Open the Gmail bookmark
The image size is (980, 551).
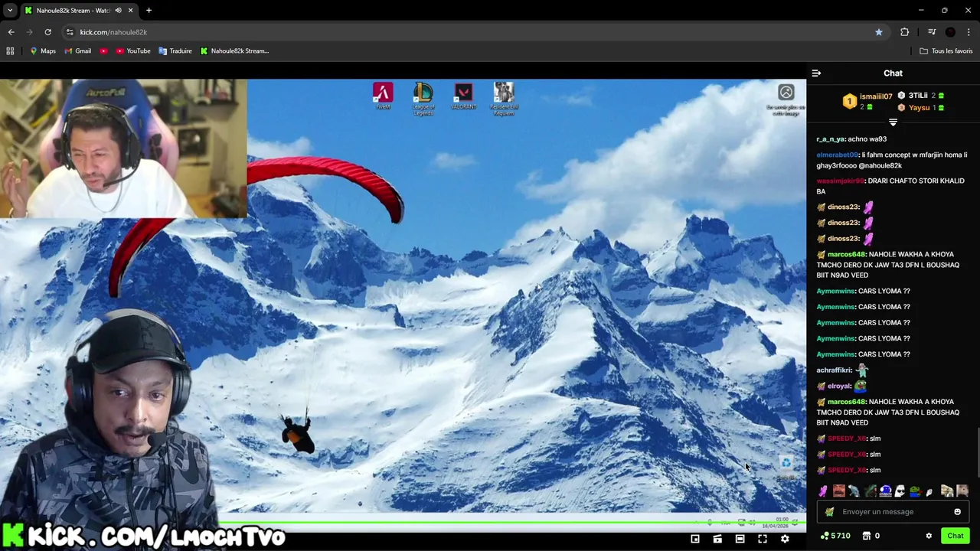pyautogui.click(x=77, y=51)
